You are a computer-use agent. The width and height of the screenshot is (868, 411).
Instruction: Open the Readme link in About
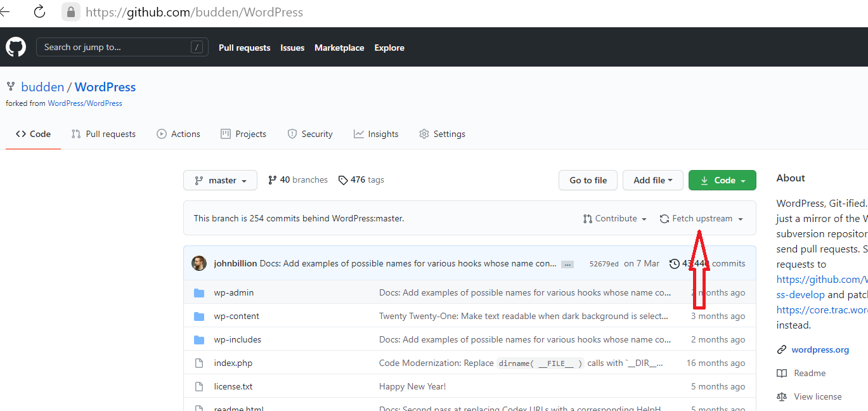pos(810,374)
